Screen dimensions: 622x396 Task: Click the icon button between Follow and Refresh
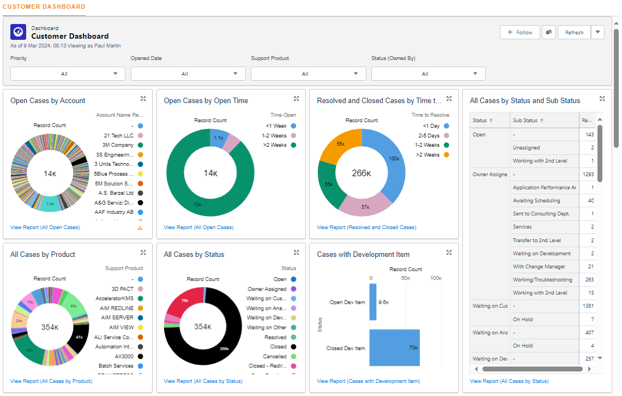point(549,32)
